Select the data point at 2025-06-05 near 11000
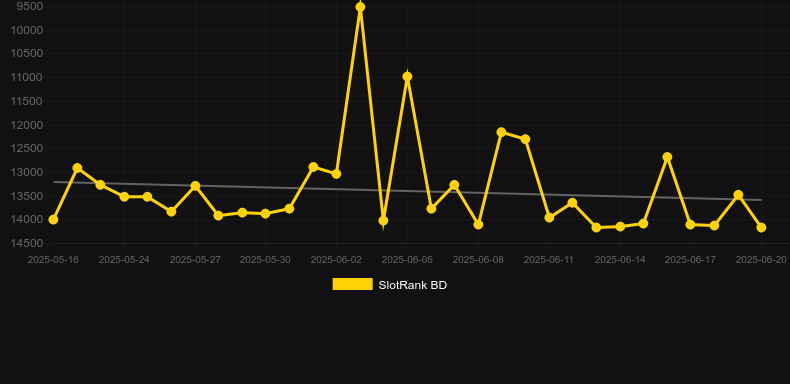 [x=408, y=77]
